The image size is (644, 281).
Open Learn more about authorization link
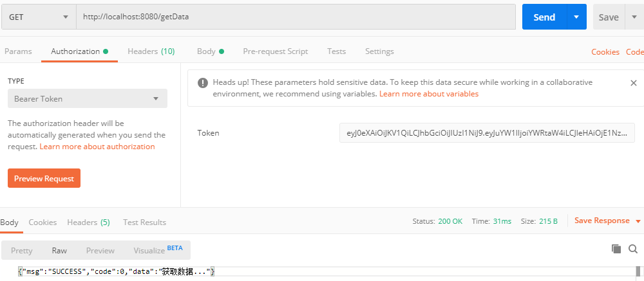pyautogui.click(x=97, y=147)
